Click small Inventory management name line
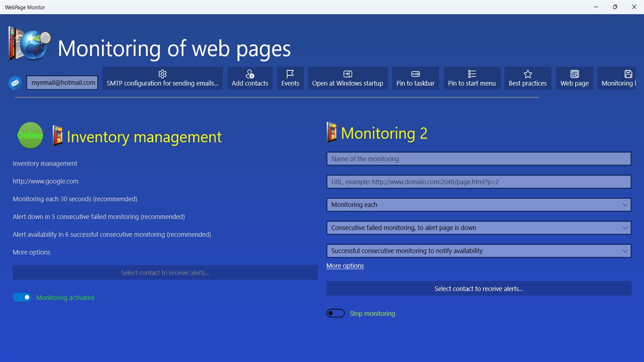The image size is (644, 362). point(45,163)
